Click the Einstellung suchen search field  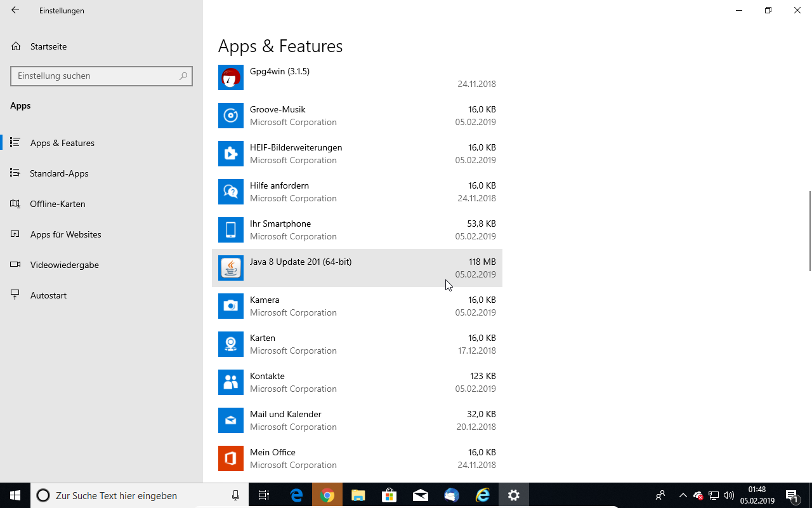(x=95, y=76)
